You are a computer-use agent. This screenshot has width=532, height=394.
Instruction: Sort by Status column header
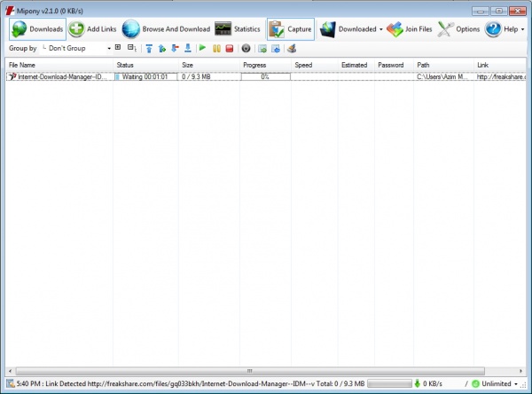click(x=145, y=65)
